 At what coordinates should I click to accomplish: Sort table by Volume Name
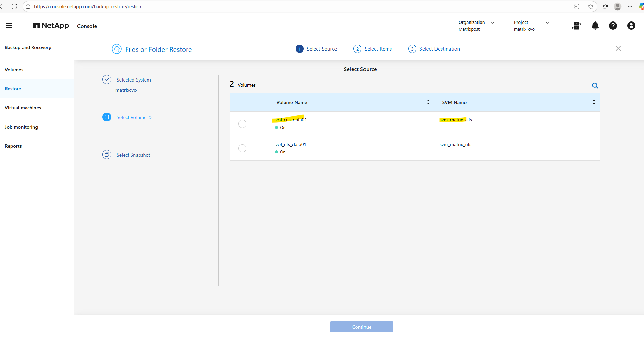click(x=428, y=102)
